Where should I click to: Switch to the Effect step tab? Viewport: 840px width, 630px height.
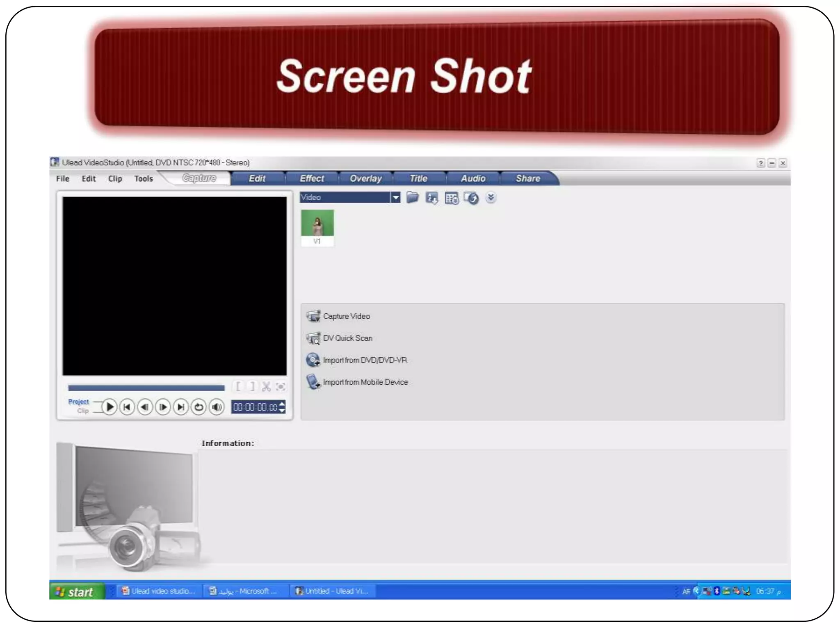coord(312,178)
